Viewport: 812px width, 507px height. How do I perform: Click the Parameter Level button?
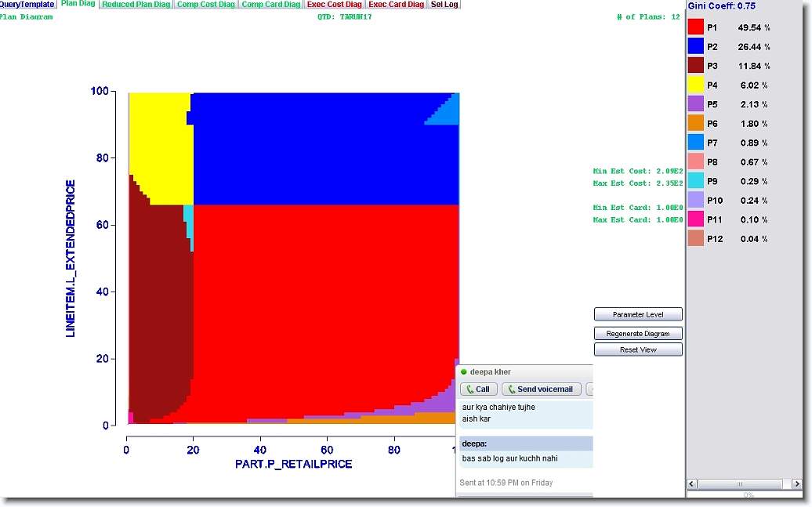pos(638,314)
